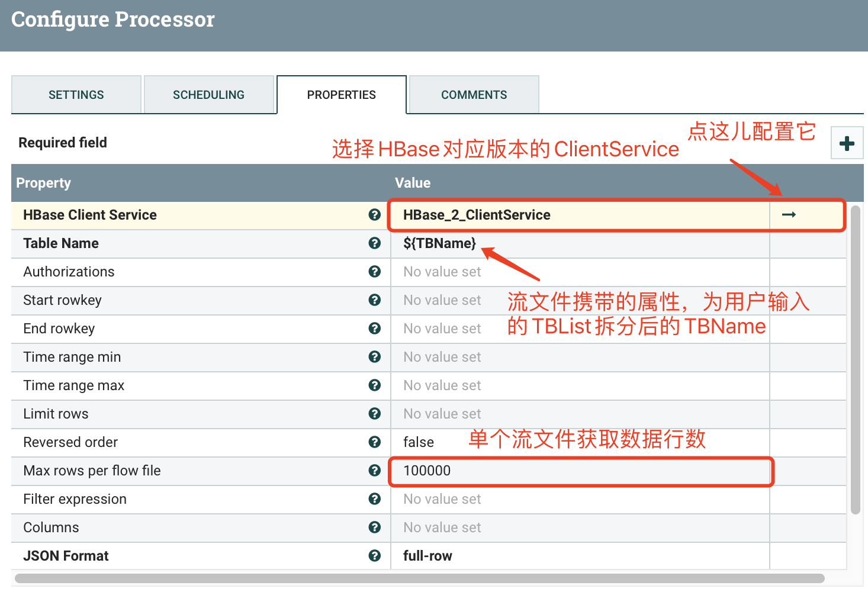The width and height of the screenshot is (868, 592).
Task: Open help icon for Table Name
Action: click(374, 243)
